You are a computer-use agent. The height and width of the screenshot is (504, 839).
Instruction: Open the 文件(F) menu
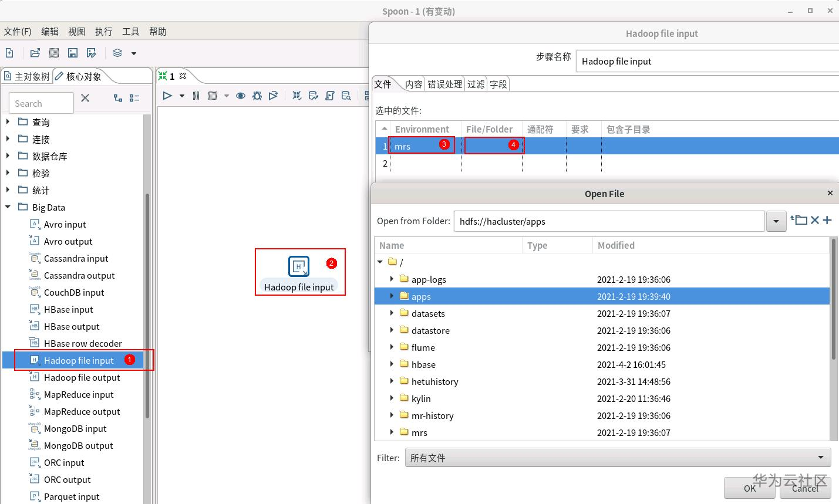tap(18, 31)
